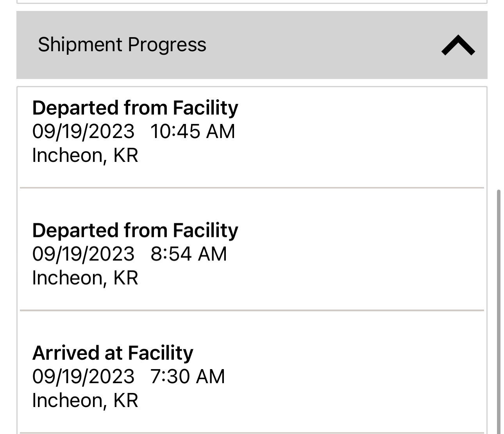
Task: Click the 09/19/2023 date in the 10:45 AM entry
Action: [x=83, y=131]
